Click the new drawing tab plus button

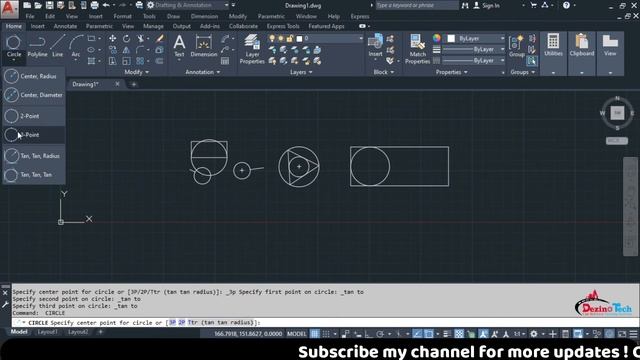133,84
